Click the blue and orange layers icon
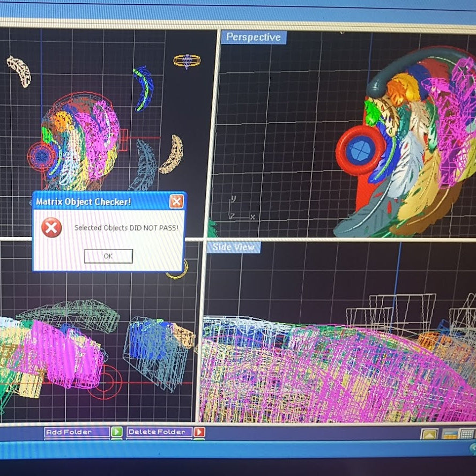The image size is (476, 476). tap(449, 434)
